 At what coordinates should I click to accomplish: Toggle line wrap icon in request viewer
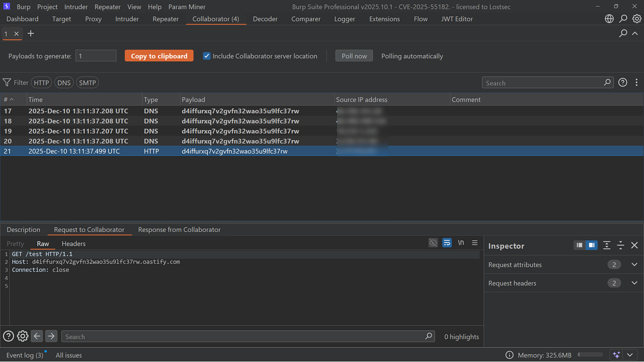(x=447, y=243)
